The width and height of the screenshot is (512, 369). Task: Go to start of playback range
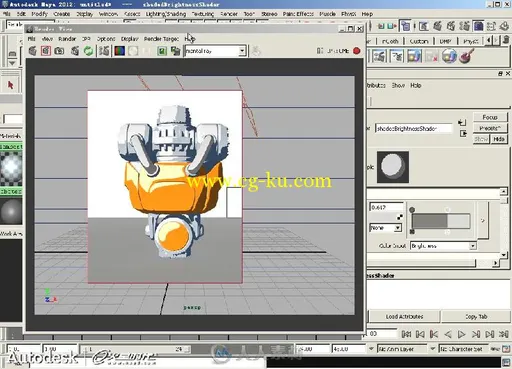point(406,334)
